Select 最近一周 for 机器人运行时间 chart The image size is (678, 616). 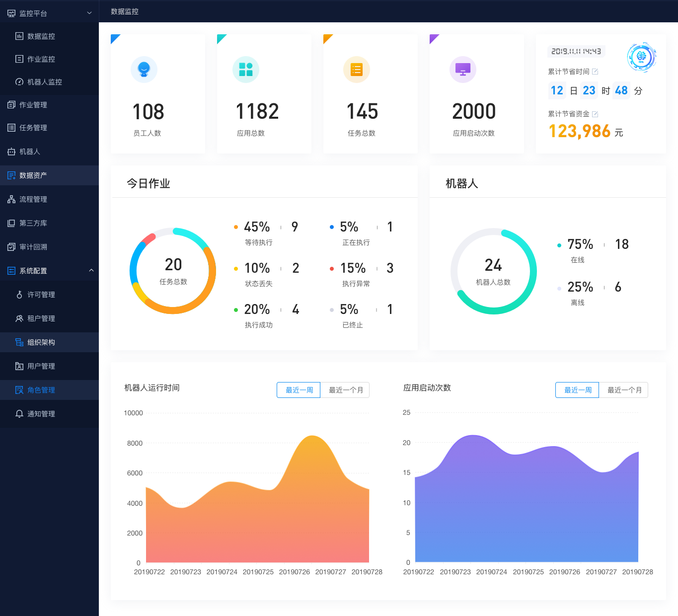299,390
